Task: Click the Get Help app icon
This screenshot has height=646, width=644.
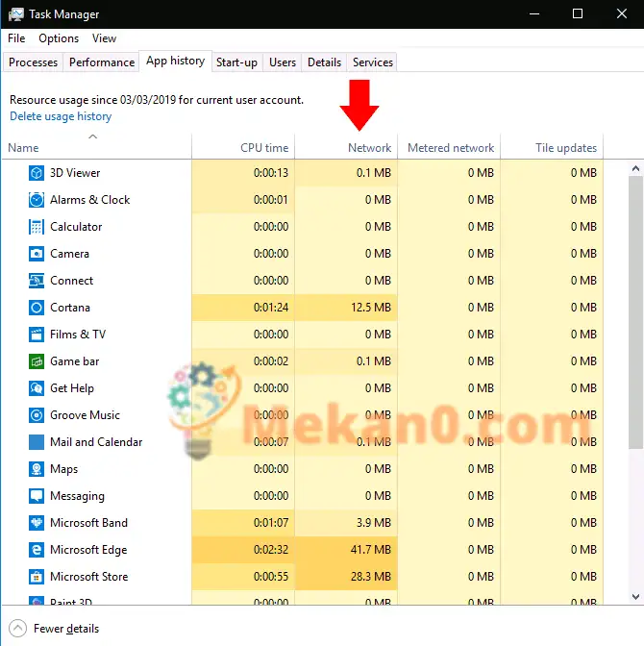Action: [37, 388]
